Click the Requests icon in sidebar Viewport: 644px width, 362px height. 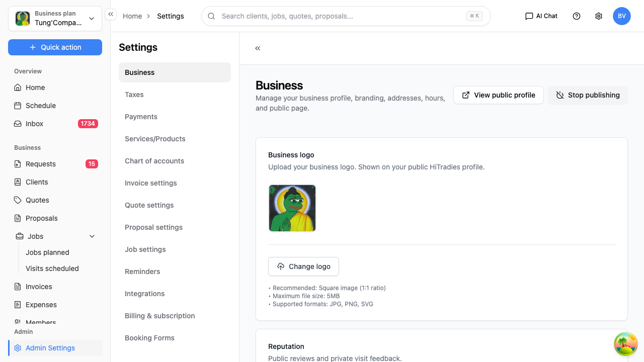[18, 164]
